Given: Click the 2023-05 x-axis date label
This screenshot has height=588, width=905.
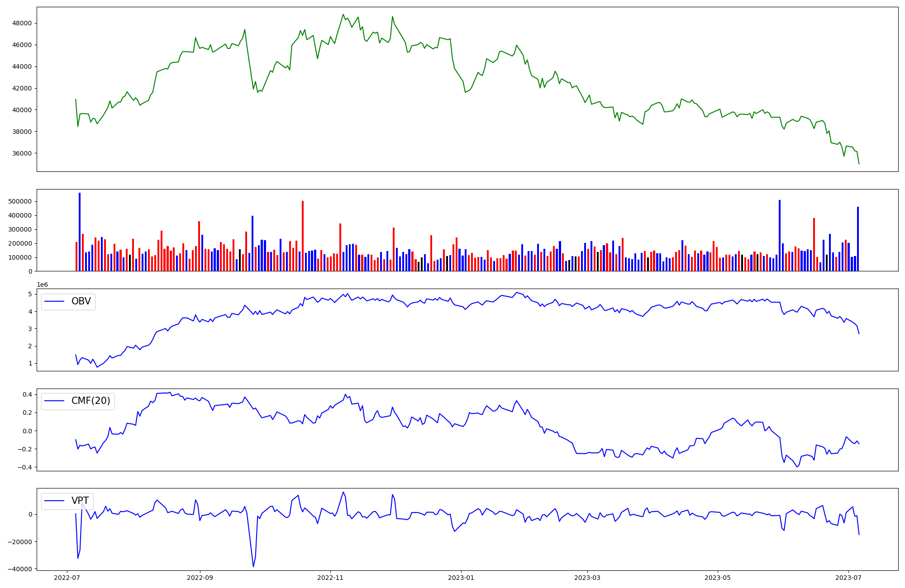Looking at the screenshot, I should [718, 577].
